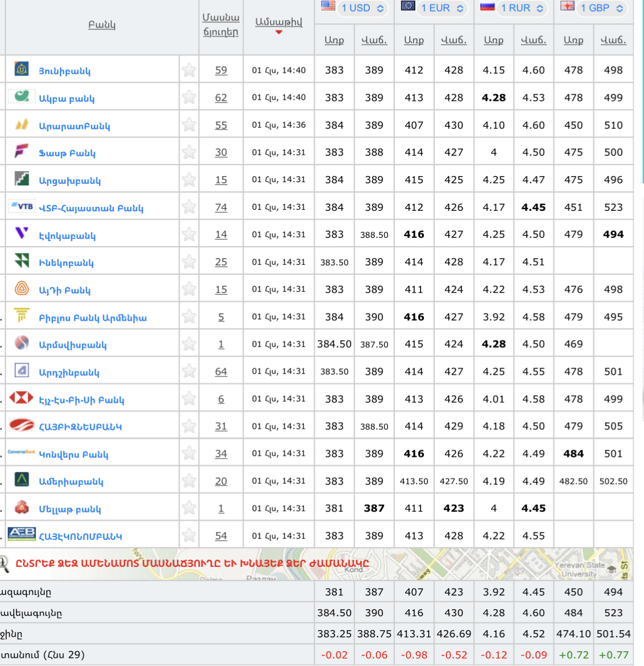The height and width of the screenshot is (666, 644).
Task: Toggle favorite star for Ակբա բանկ
Action: point(189,97)
